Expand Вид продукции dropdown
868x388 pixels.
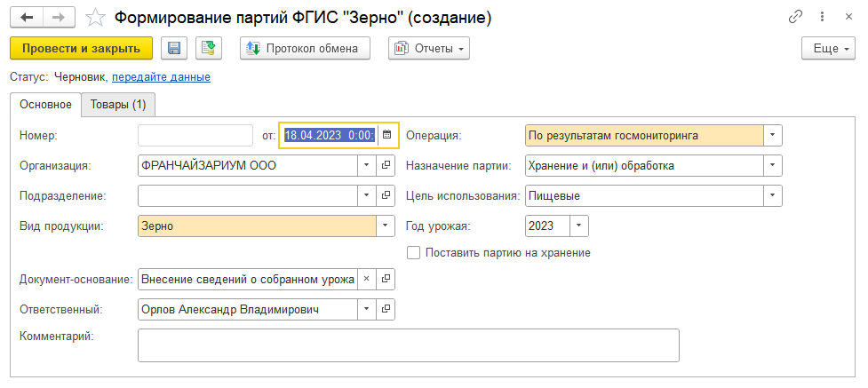[386, 226]
